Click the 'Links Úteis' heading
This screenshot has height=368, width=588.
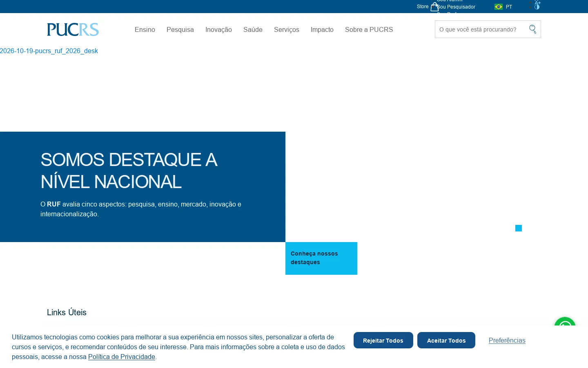(x=67, y=312)
